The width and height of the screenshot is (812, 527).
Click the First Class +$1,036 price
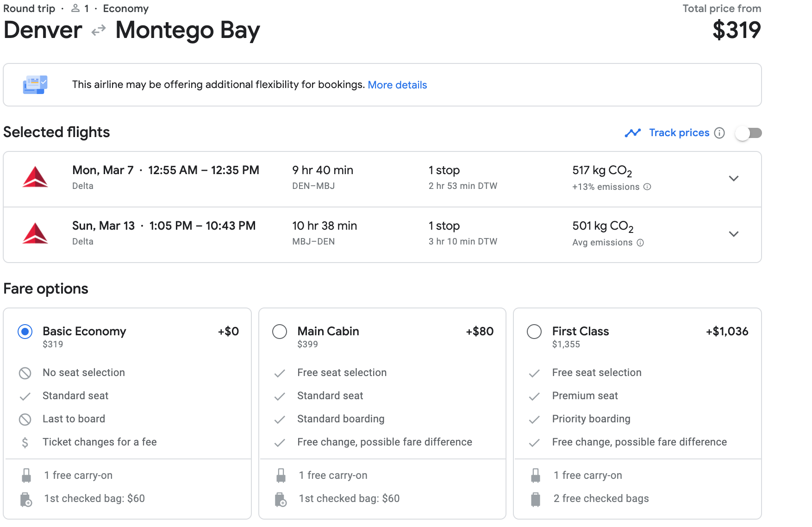tap(727, 332)
